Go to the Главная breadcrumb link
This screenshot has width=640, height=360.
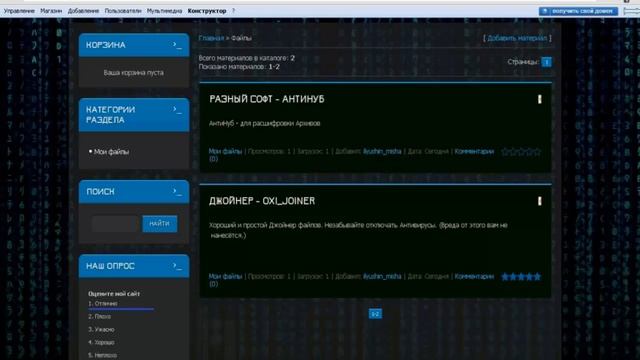(211, 38)
